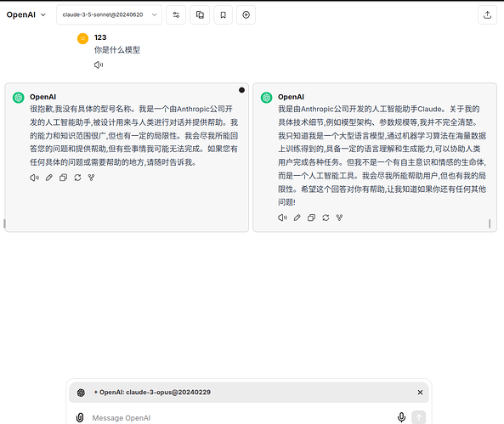504x424 pixels.
Task: Click the orange user avatar for 123
Action: click(83, 38)
